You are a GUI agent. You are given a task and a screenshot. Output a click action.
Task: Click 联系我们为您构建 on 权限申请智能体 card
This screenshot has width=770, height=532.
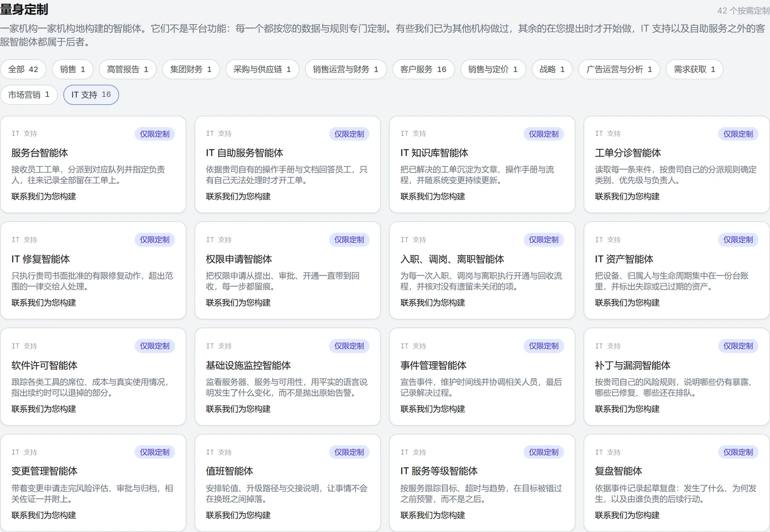238,303
